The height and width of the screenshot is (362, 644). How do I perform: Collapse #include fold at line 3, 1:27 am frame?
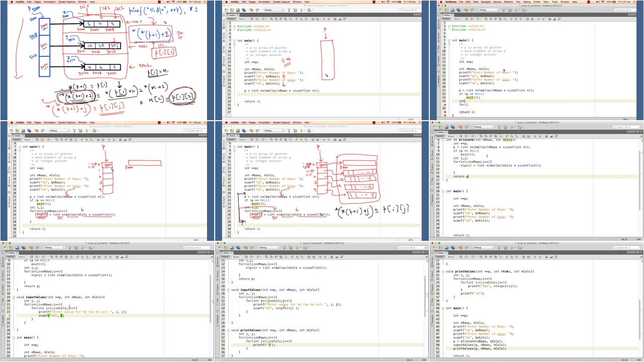point(449,26)
